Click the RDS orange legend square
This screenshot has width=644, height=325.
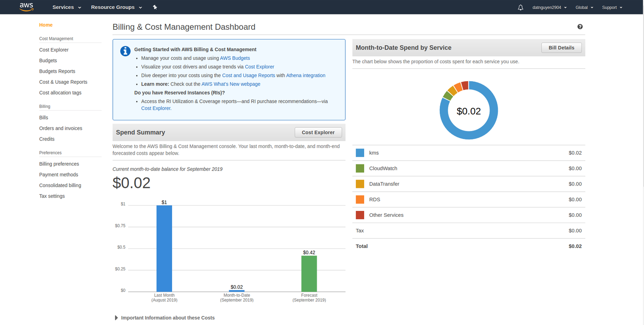[360, 200]
